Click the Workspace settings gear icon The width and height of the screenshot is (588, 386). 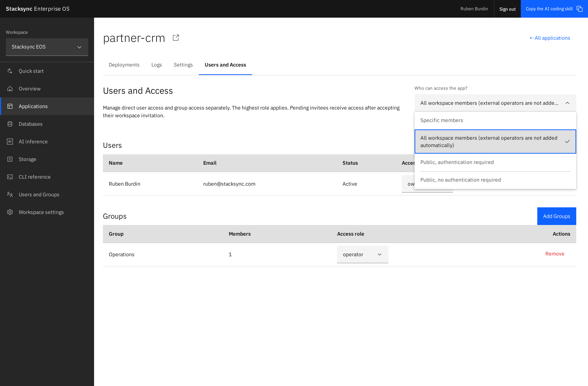tap(10, 212)
